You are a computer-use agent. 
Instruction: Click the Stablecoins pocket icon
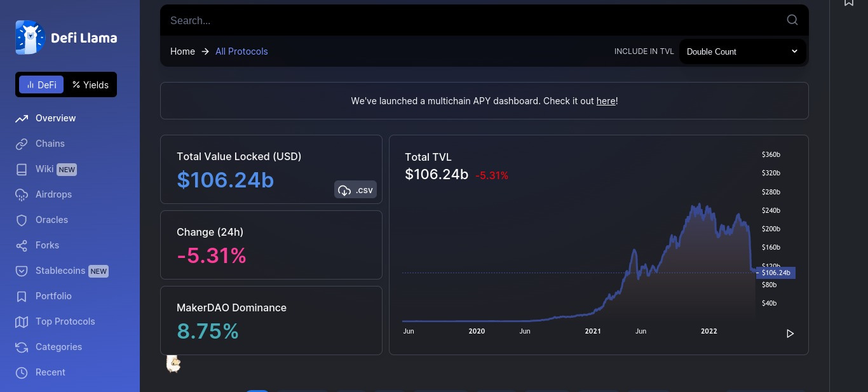click(22, 271)
